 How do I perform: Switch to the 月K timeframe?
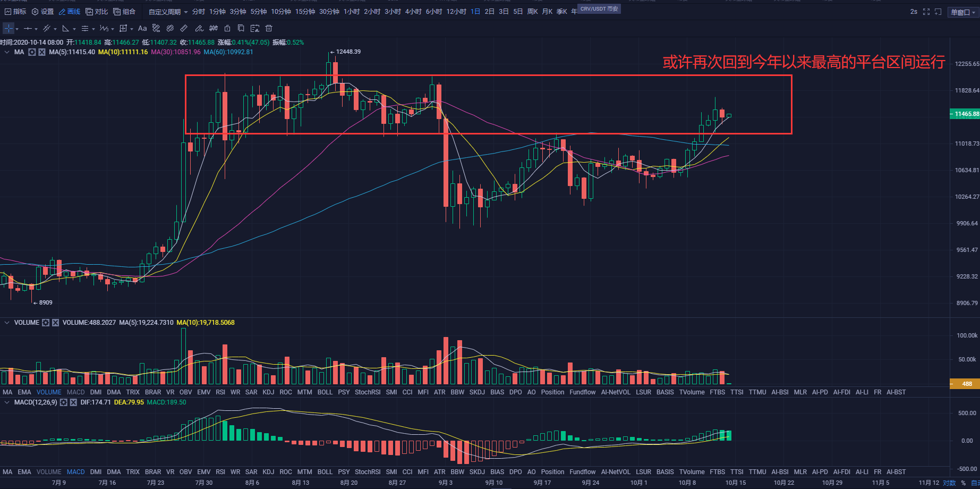tap(547, 12)
